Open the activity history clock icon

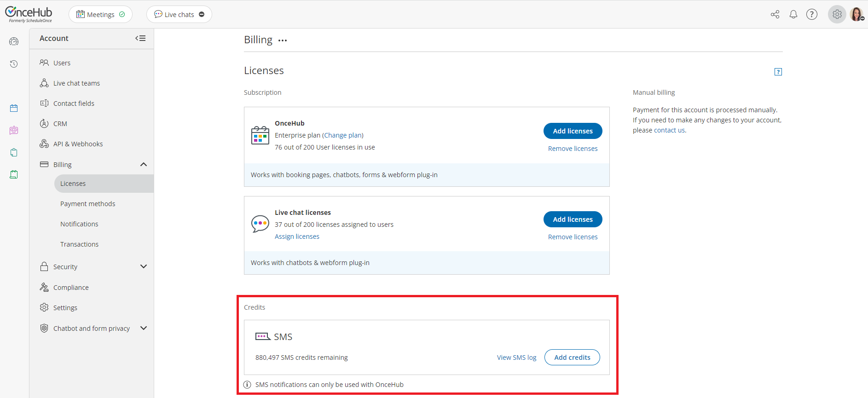(x=14, y=64)
